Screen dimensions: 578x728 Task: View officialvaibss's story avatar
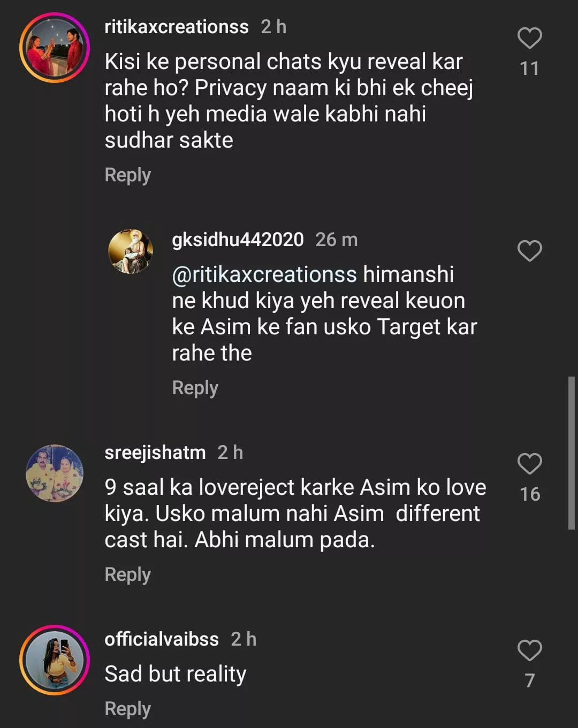55,660
